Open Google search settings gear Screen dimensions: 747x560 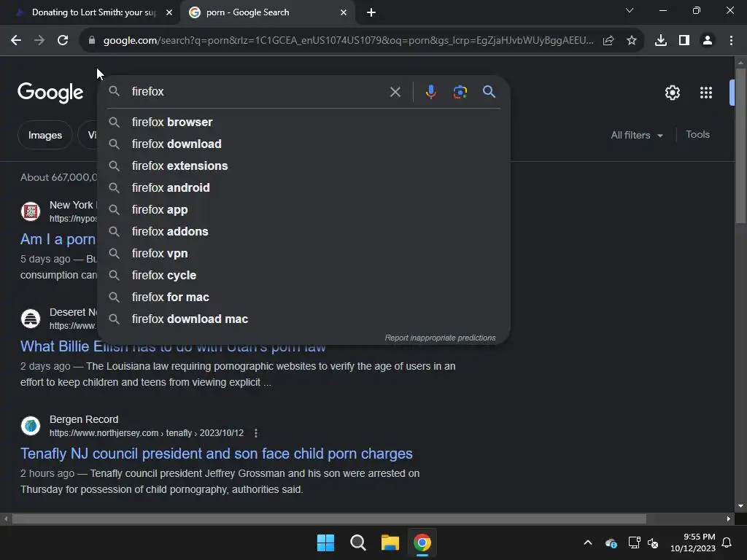(672, 93)
